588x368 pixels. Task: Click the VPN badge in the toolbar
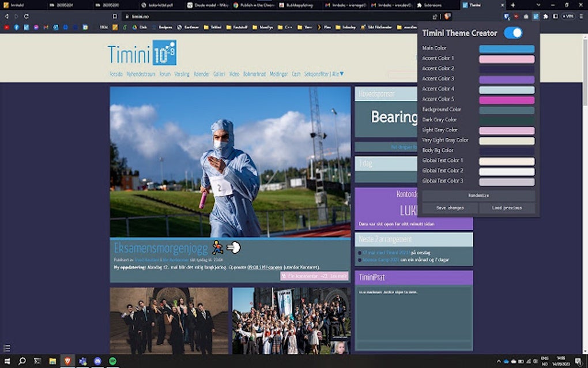568,17
